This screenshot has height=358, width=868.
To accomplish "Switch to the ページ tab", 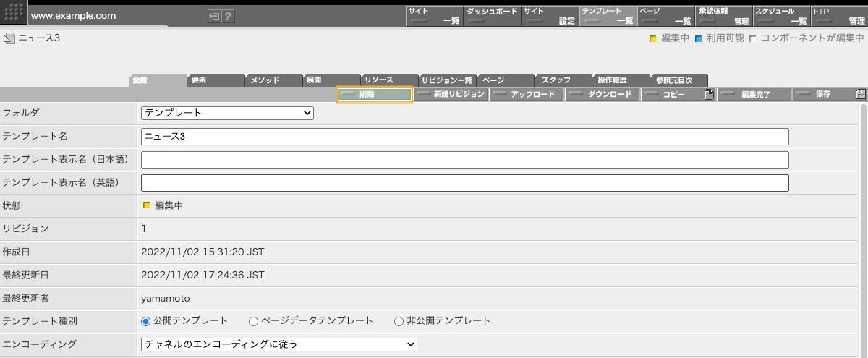I will click(x=505, y=80).
